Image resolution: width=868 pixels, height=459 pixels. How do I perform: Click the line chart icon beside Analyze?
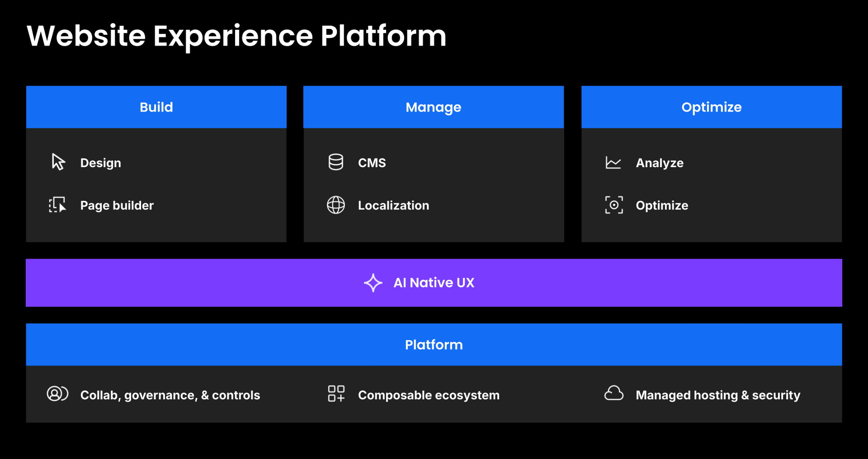pos(613,162)
